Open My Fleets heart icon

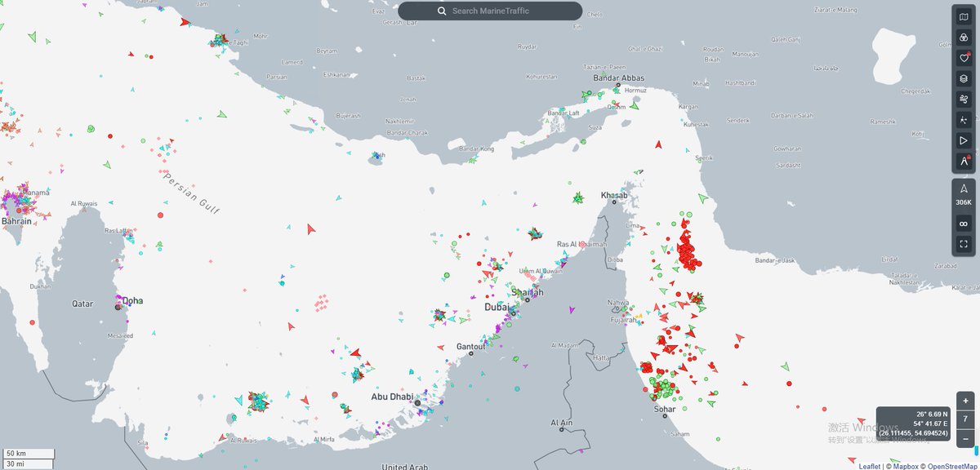tap(964, 58)
